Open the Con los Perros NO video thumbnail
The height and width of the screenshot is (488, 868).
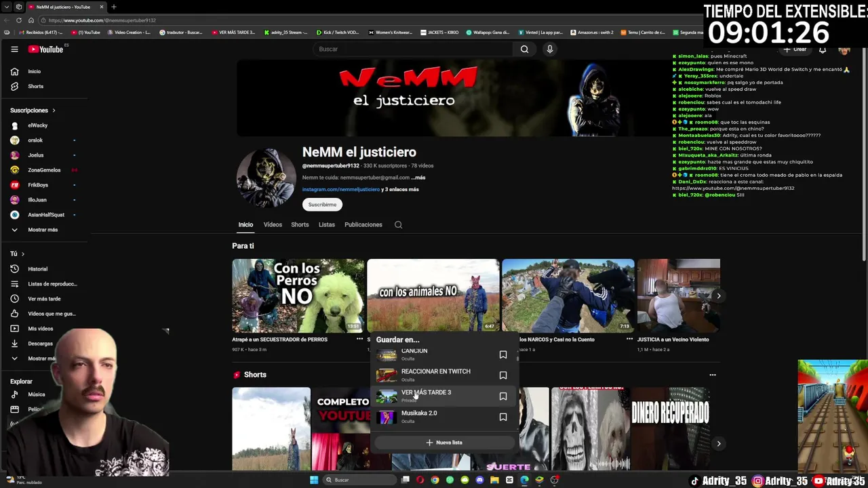click(298, 296)
